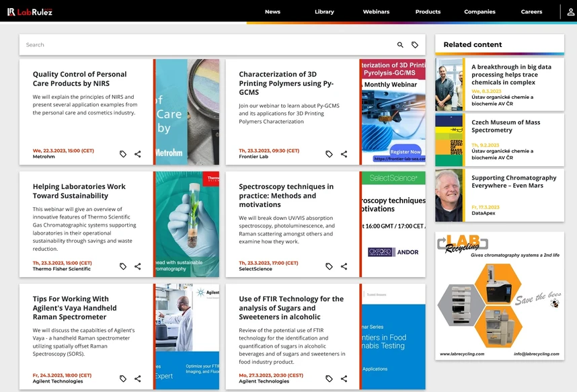Open the Products menu
The width and height of the screenshot is (577, 392).
(428, 12)
